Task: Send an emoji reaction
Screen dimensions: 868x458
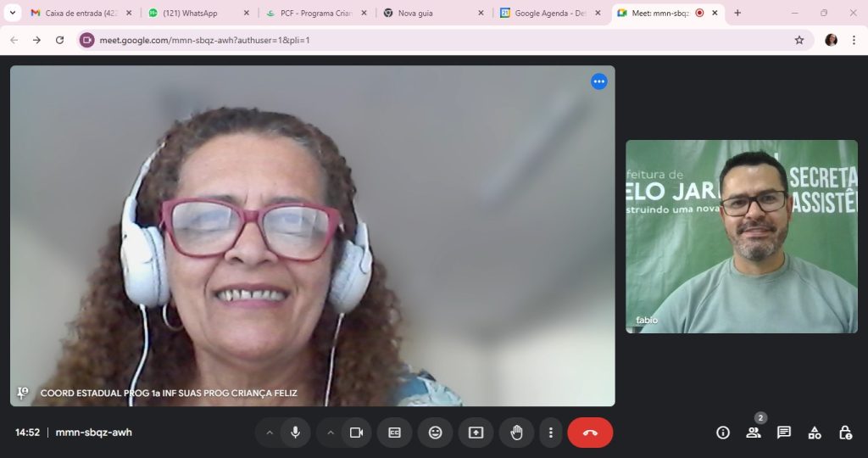Action: pyautogui.click(x=435, y=433)
